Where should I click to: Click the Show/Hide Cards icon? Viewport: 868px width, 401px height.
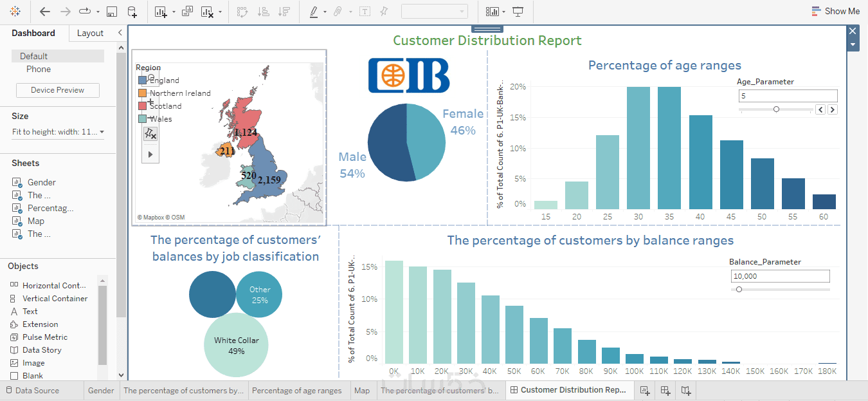[493, 12]
